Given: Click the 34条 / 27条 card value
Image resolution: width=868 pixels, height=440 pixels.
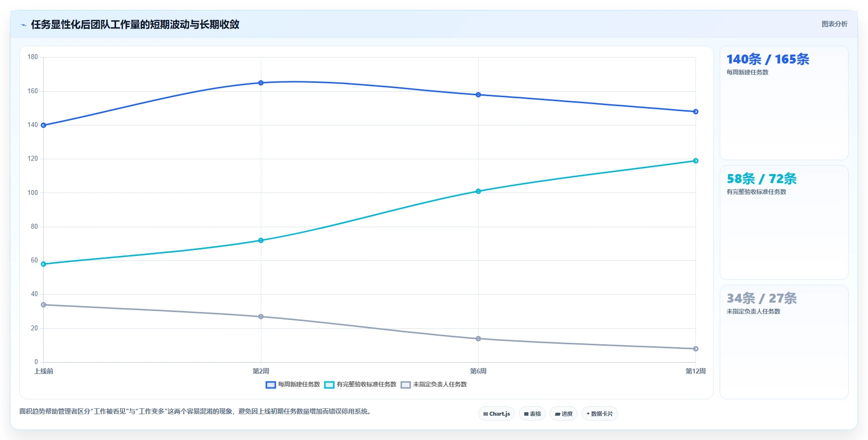Looking at the screenshot, I should [762, 299].
